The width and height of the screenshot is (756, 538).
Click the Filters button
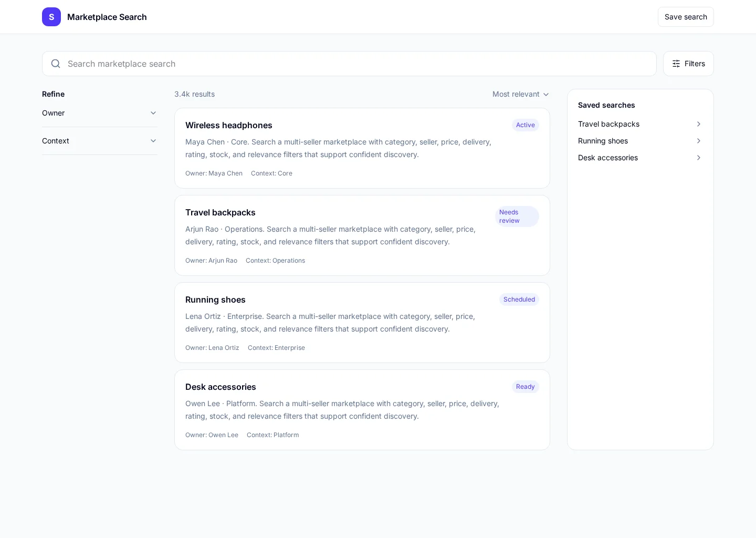[688, 64]
